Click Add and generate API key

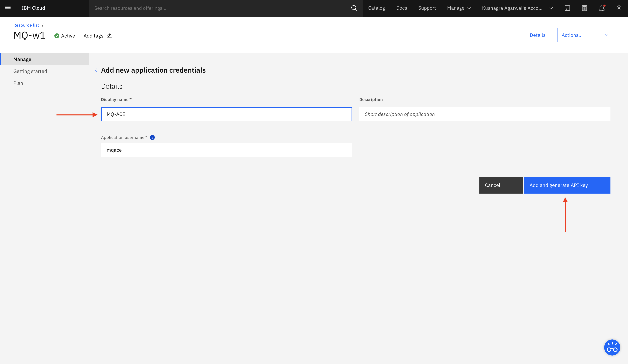(567, 185)
